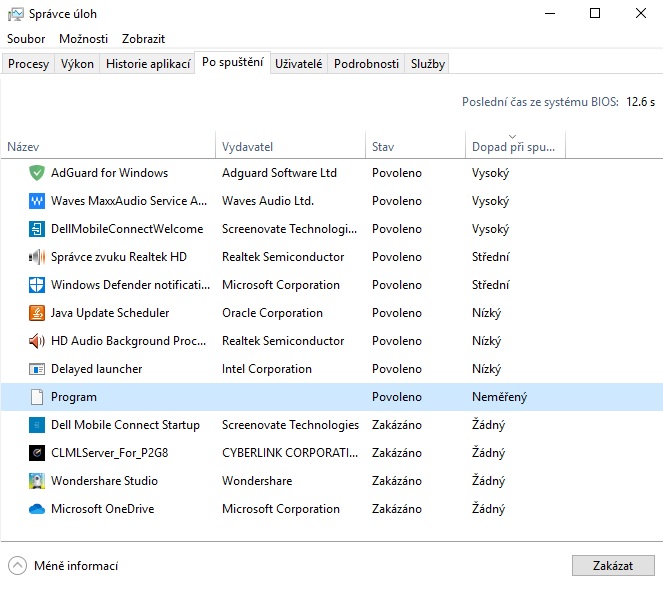Viewport: 663px width, 589px height.
Task: Click the DellMobileConnectWelcome icon
Action: coord(37,229)
